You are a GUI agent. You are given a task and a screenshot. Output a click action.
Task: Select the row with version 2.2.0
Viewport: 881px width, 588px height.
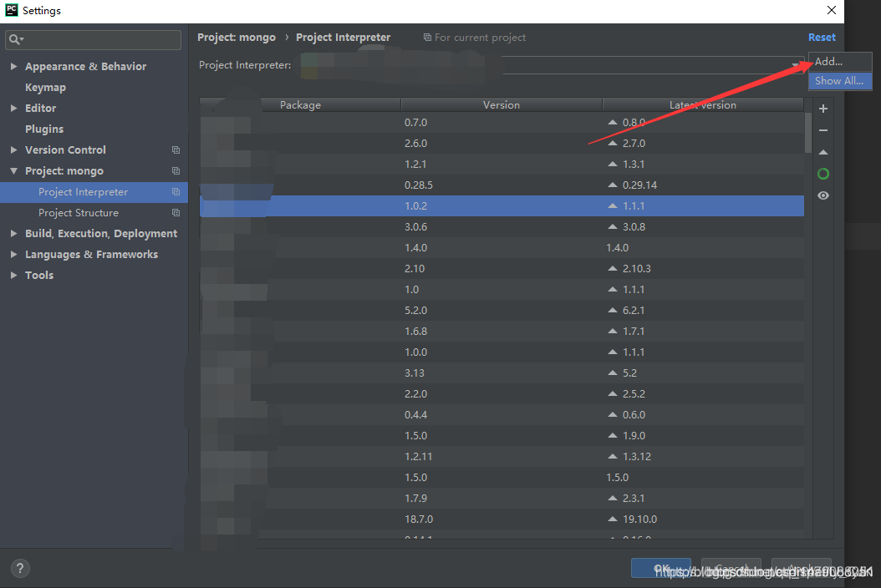(502, 393)
